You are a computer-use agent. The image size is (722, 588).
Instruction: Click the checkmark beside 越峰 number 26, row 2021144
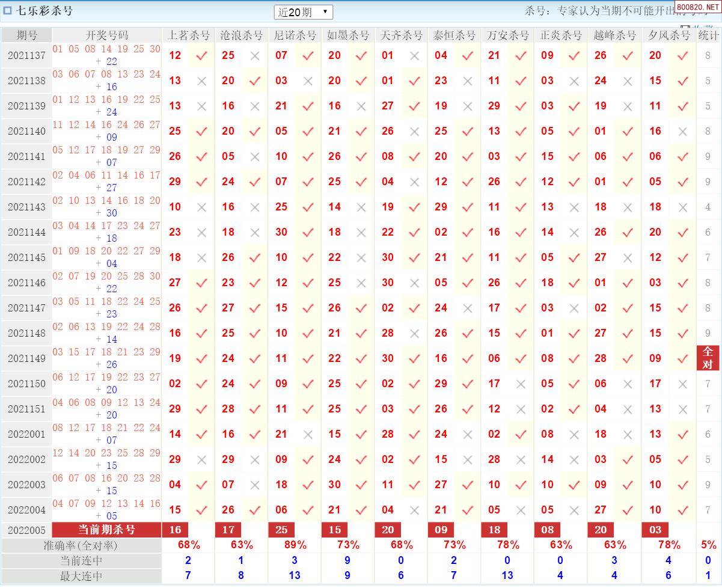pyautogui.click(x=628, y=232)
